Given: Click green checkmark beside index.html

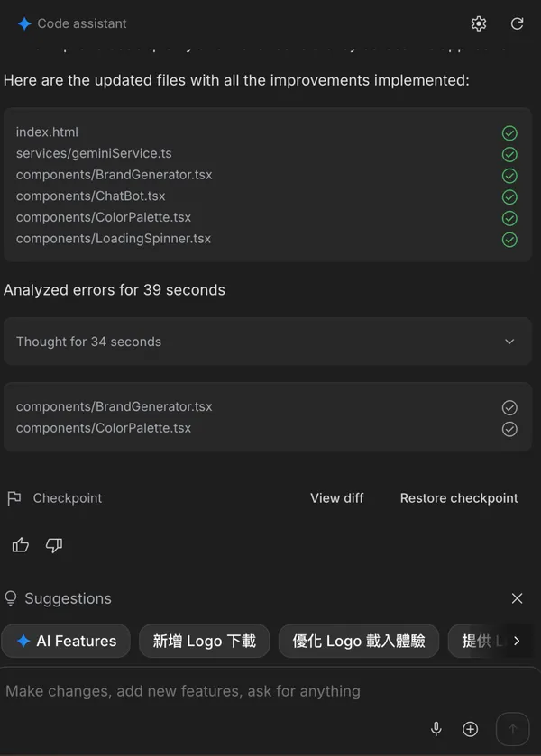Looking at the screenshot, I should 509,133.
